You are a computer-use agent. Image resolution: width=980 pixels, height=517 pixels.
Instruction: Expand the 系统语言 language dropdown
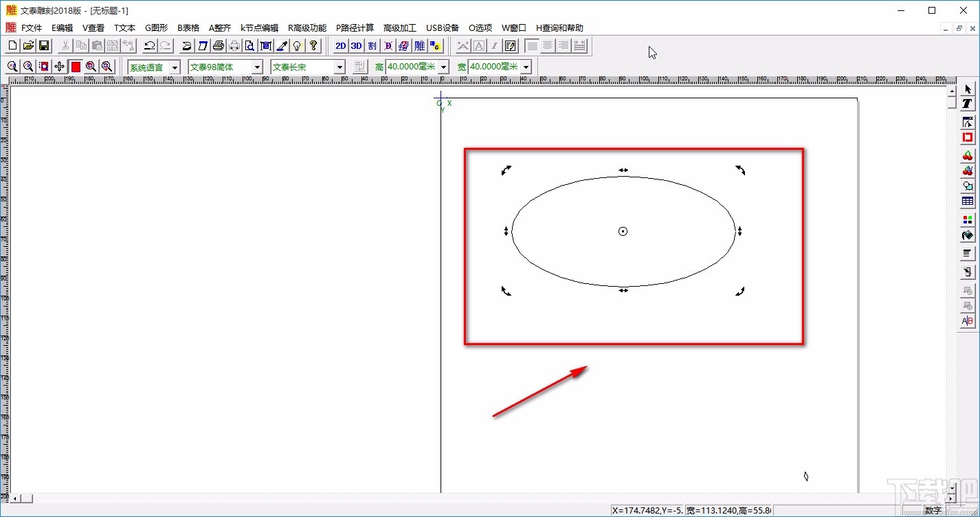click(x=175, y=67)
